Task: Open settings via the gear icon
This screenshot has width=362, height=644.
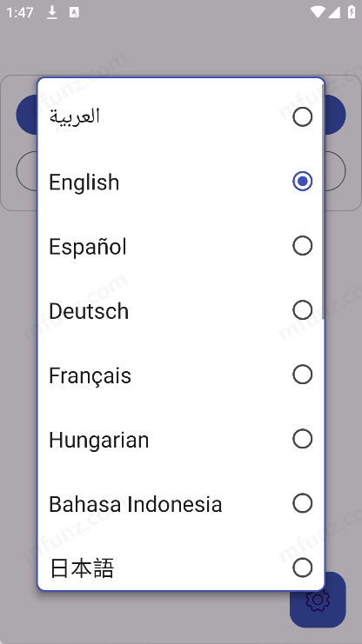Action: 318,600
